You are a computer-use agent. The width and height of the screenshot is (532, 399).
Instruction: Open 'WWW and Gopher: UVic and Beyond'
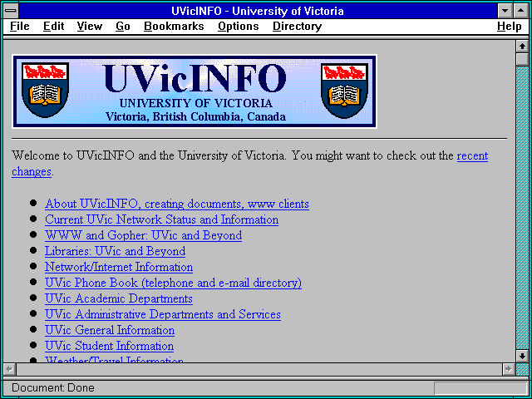coord(143,235)
